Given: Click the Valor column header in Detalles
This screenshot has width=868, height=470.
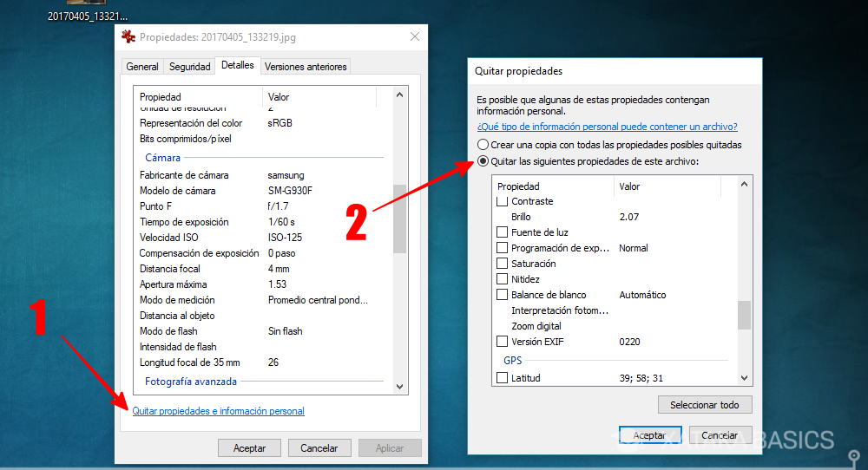Looking at the screenshot, I should point(319,97).
